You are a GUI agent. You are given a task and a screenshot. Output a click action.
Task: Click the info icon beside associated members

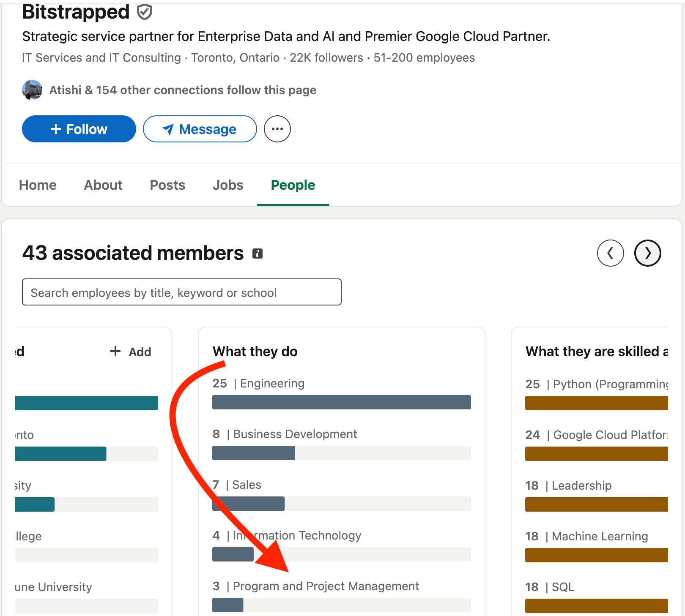258,253
